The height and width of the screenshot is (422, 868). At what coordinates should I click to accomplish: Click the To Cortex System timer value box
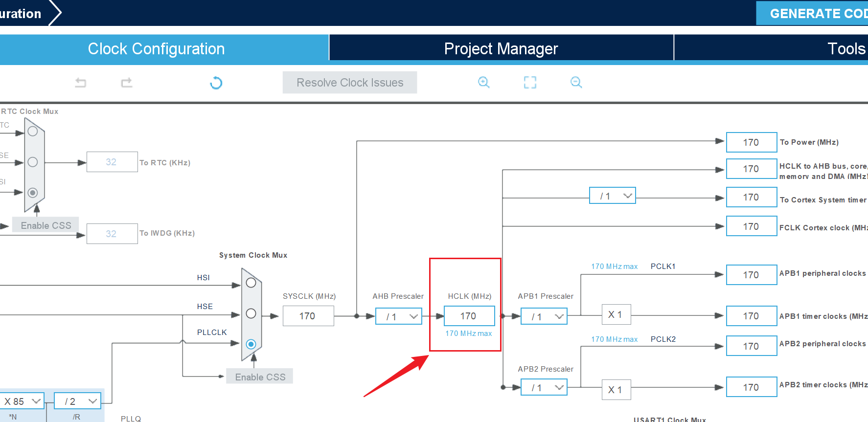[752, 197]
